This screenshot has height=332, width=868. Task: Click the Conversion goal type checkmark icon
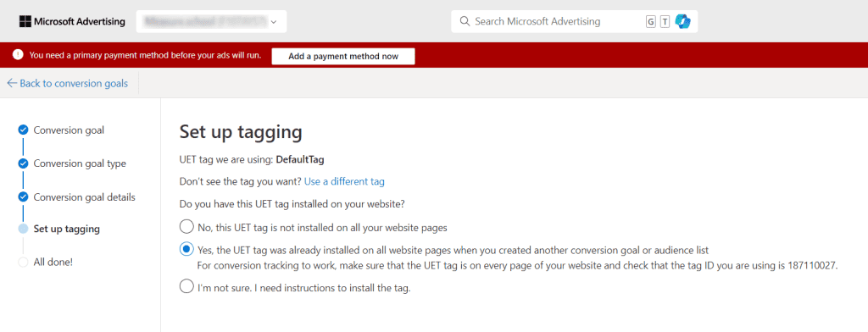click(x=23, y=163)
